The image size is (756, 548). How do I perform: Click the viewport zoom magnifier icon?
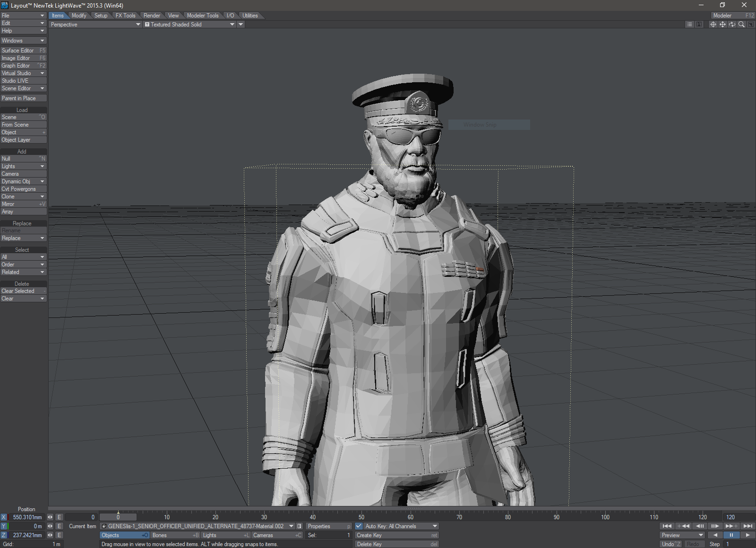(741, 25)
